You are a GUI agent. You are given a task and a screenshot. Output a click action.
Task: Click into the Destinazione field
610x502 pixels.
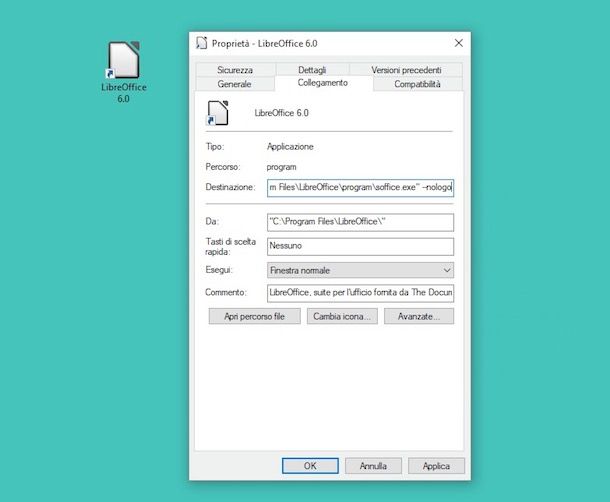[x=360, y=188]
